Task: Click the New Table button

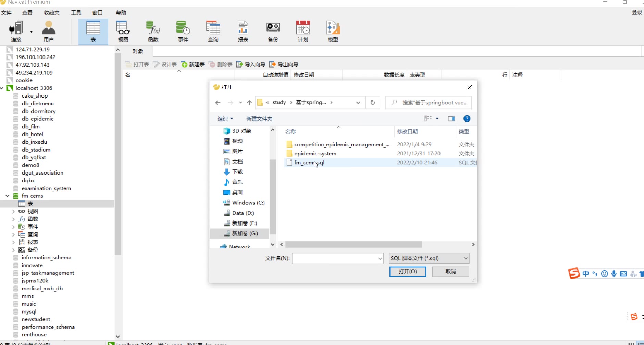Action: click(x=193, y=64)
